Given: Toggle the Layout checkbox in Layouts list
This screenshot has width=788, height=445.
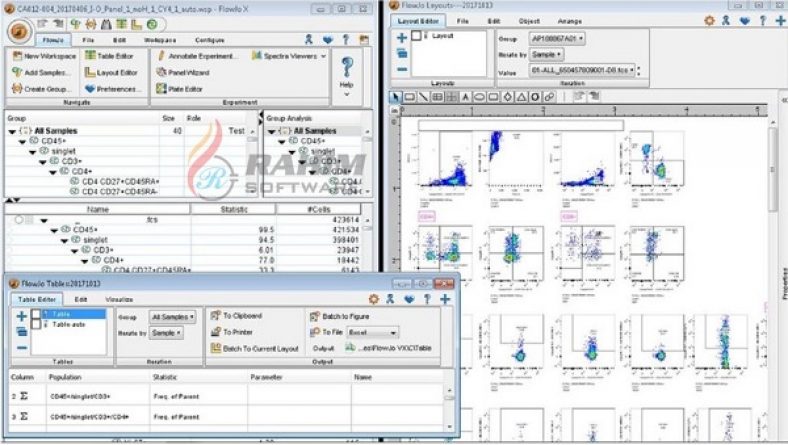Looking at the screenshot, I should point(416,36).
